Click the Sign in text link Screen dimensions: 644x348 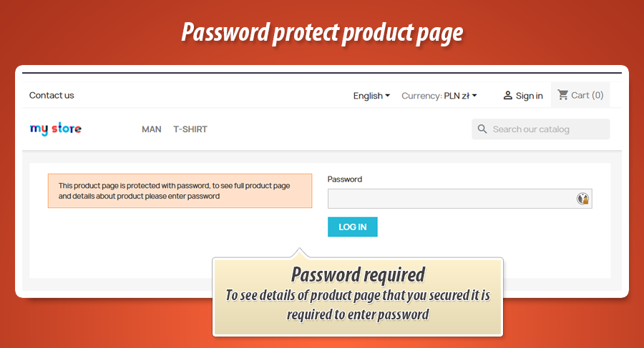tap(529, 96)
